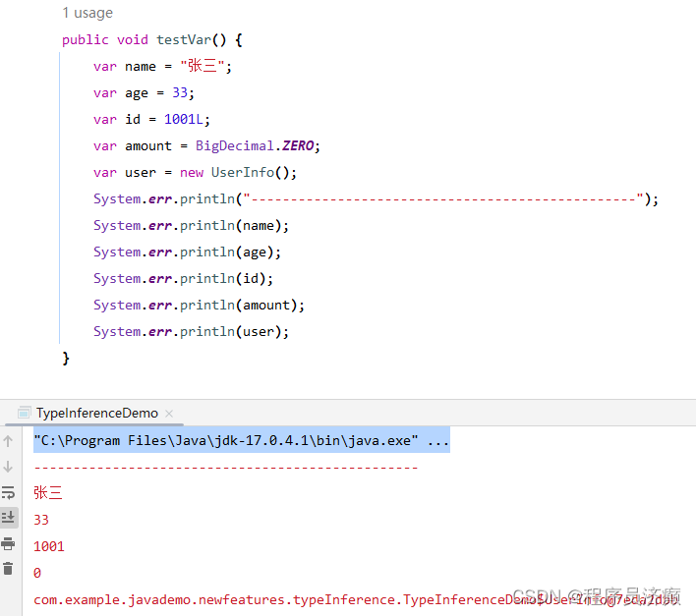Click the testVar method name
696x616 pixels.
184,40
